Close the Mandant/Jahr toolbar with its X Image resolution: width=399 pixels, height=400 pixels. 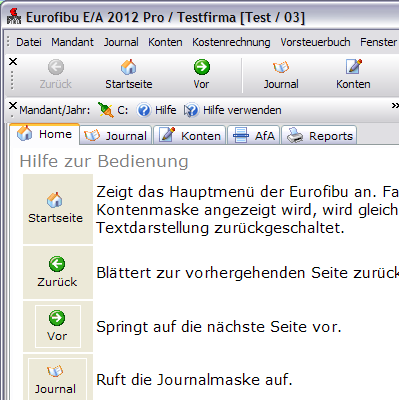click(13, 106)
